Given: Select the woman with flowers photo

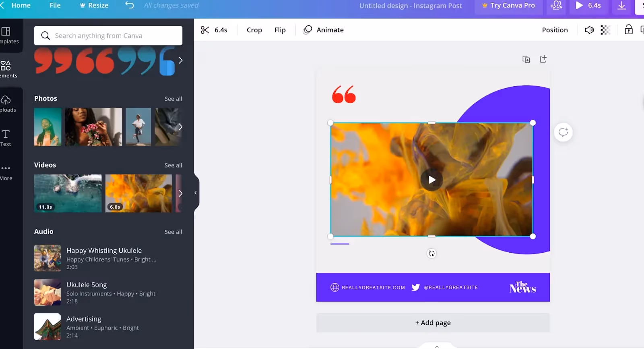Looking at the screenshot, I should point(93,127).
